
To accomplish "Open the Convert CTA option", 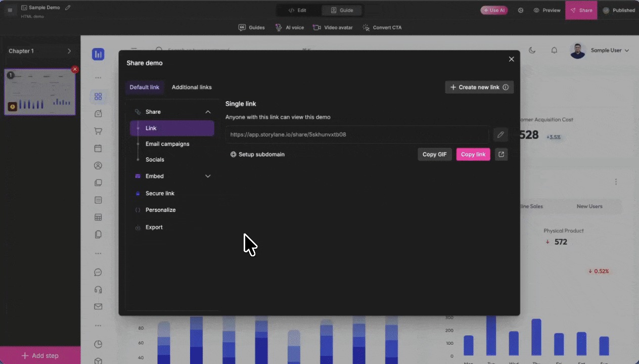I will click(x=382, y=27).
